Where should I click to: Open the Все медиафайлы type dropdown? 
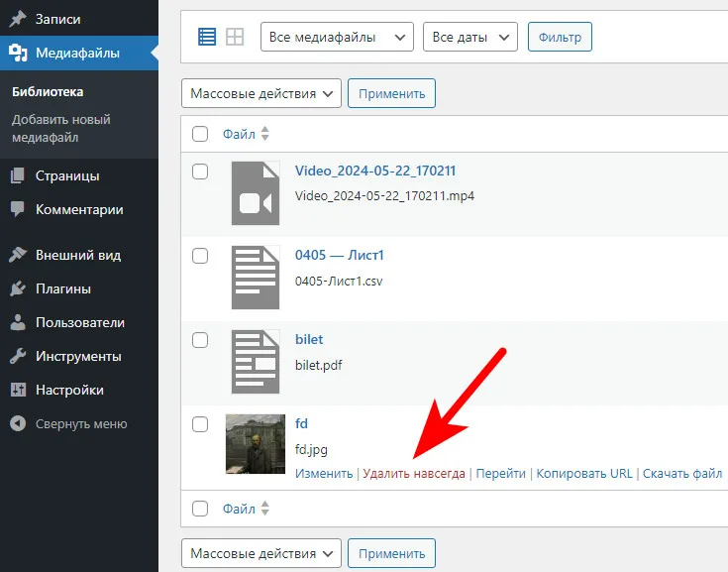pos(337,37)
